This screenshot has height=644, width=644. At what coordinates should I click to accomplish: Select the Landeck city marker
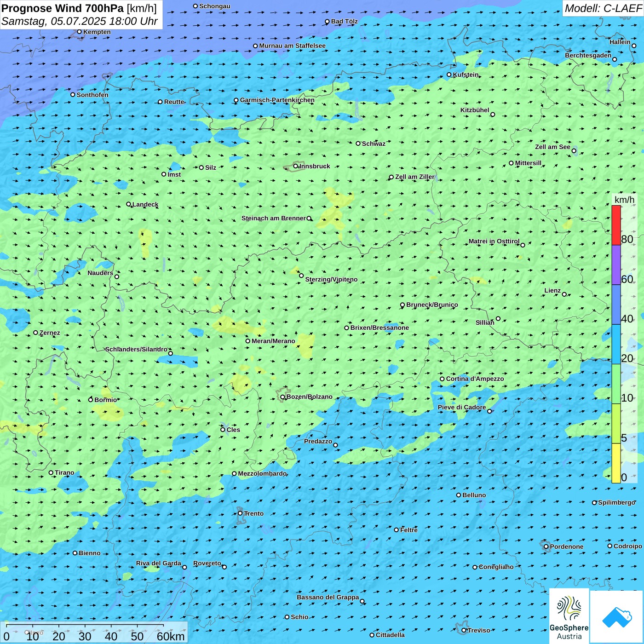pyautogui.click(x=128, y=204)
